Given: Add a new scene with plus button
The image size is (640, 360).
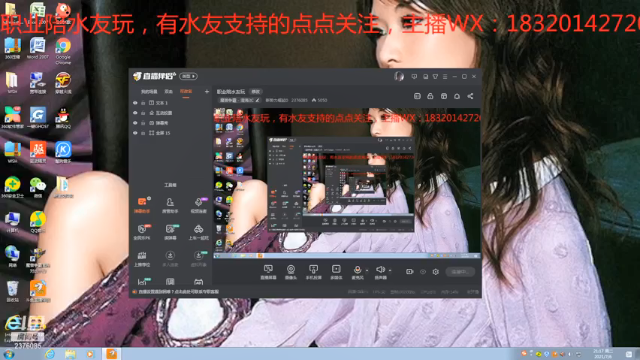Looking at the screenshot, I should (207, 91).
